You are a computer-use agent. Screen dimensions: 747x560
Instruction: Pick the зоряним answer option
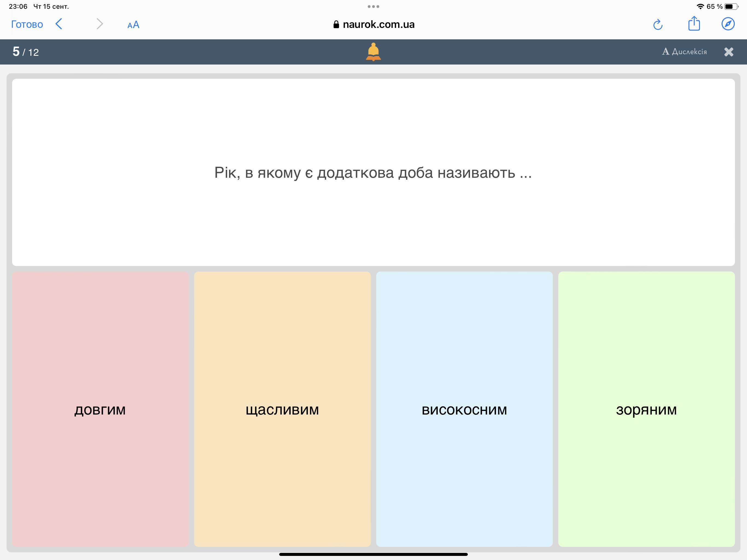pyautogui.click(x=646, y=409)
